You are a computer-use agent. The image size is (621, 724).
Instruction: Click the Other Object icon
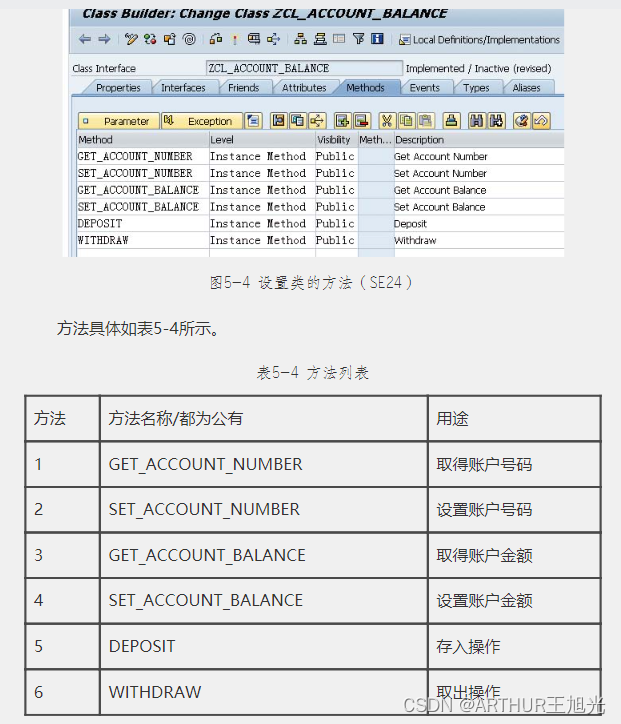tap(170, 39)
